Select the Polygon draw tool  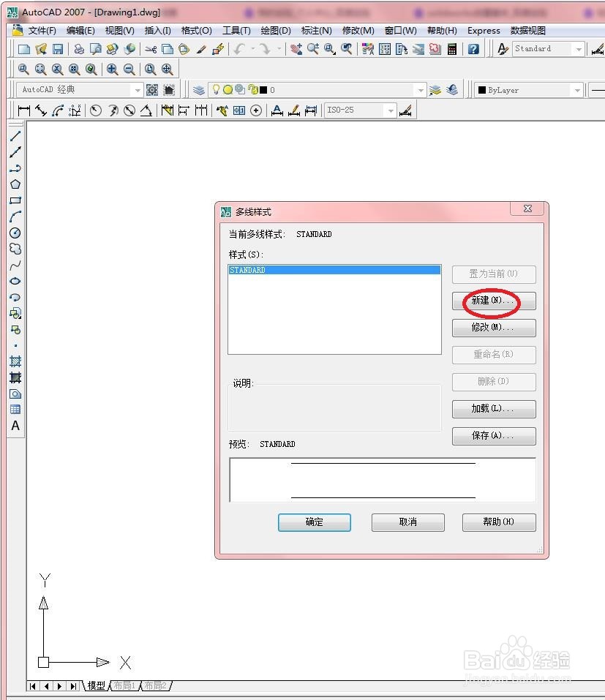(x=15, y=184)
